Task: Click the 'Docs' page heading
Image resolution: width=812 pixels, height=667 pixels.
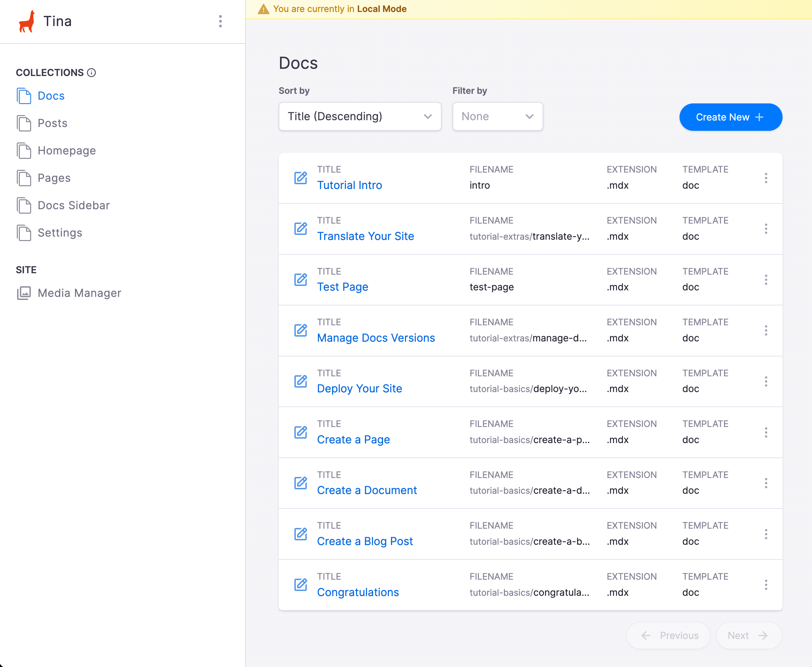Action: 298,63
